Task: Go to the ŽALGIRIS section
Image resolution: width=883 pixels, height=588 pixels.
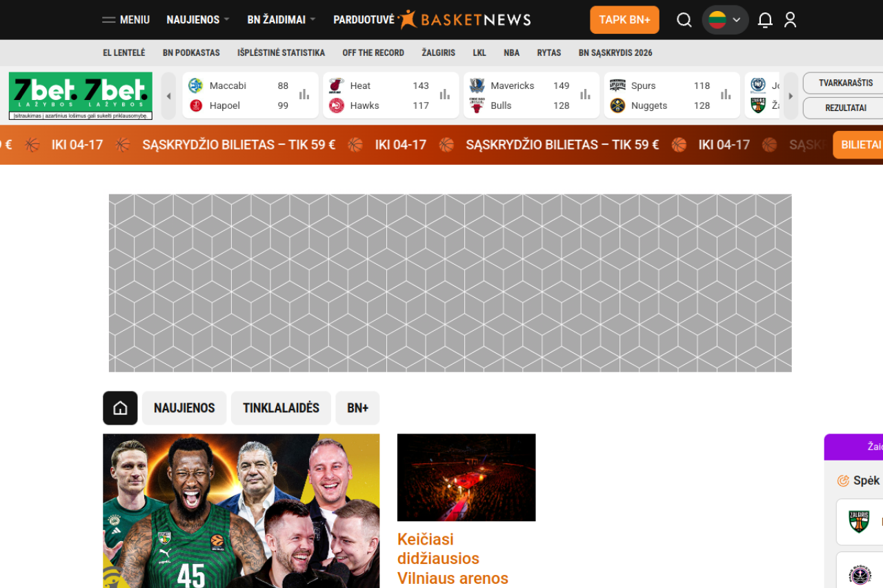Action: (x=439, y=53)
